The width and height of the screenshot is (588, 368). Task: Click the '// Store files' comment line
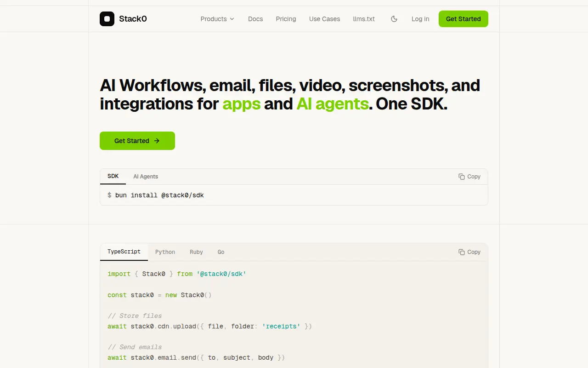click(135, 316)
